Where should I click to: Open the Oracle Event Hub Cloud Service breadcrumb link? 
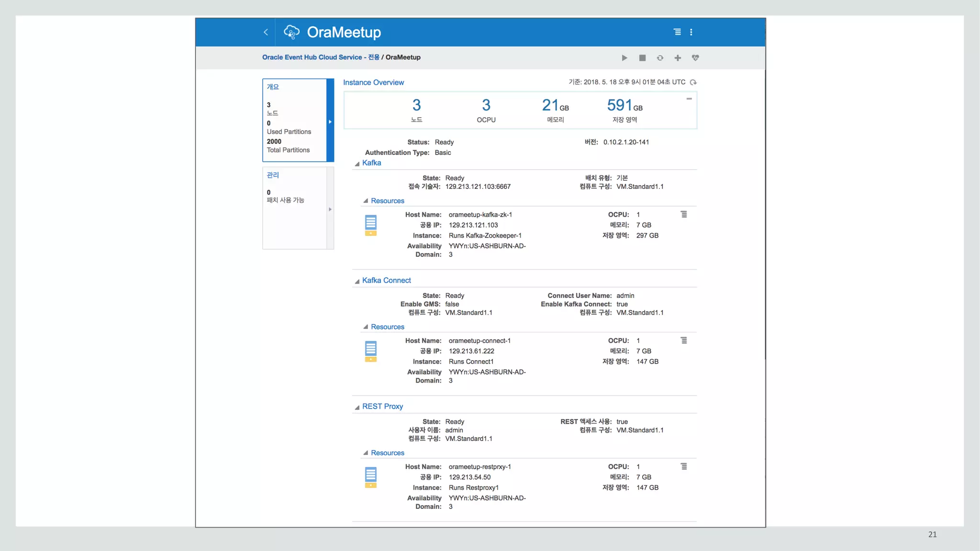[x=321, y=57]
